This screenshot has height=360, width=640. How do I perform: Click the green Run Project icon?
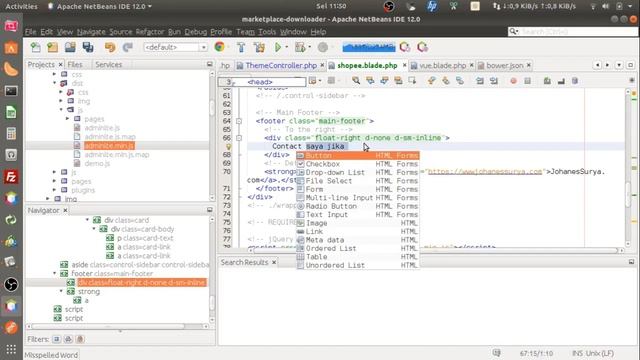point(278,47)
